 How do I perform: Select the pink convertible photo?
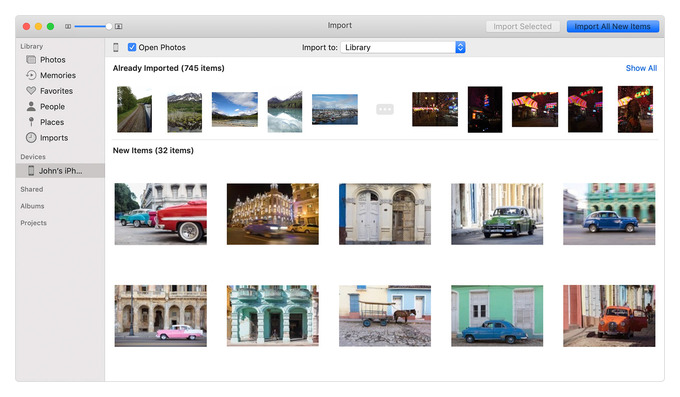[x=160, y=316]
